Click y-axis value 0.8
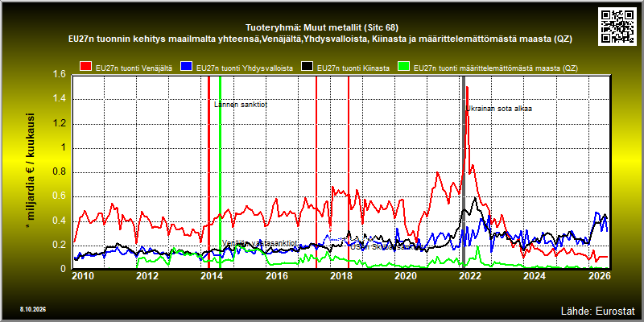644x322 pixels. click(59, 172)
